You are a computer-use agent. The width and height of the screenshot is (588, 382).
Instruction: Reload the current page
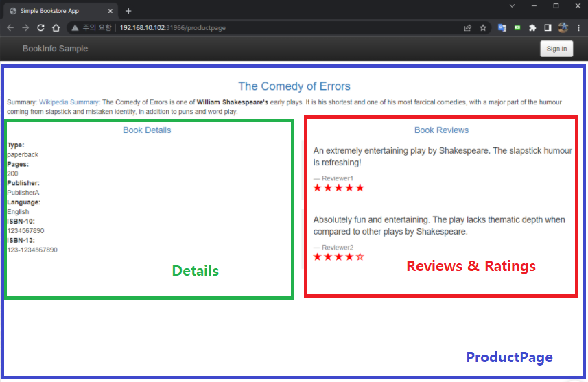coord(40,28)
